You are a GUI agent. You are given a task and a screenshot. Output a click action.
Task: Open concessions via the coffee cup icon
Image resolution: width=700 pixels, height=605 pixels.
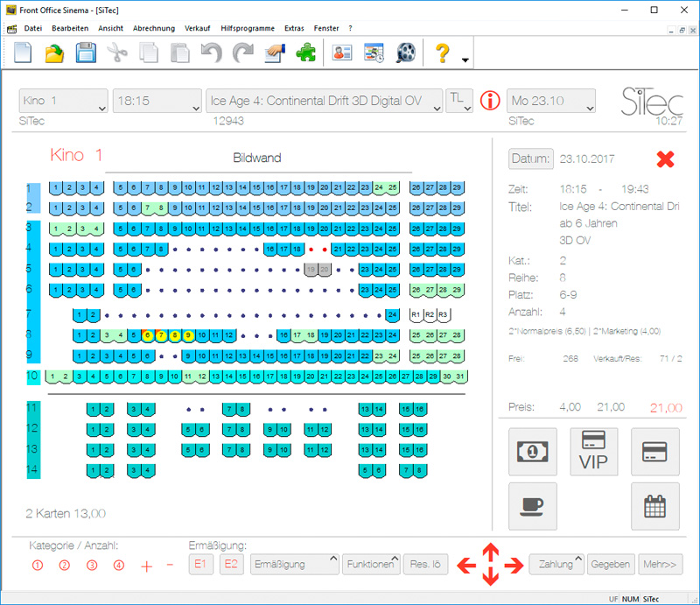(533, 506)
